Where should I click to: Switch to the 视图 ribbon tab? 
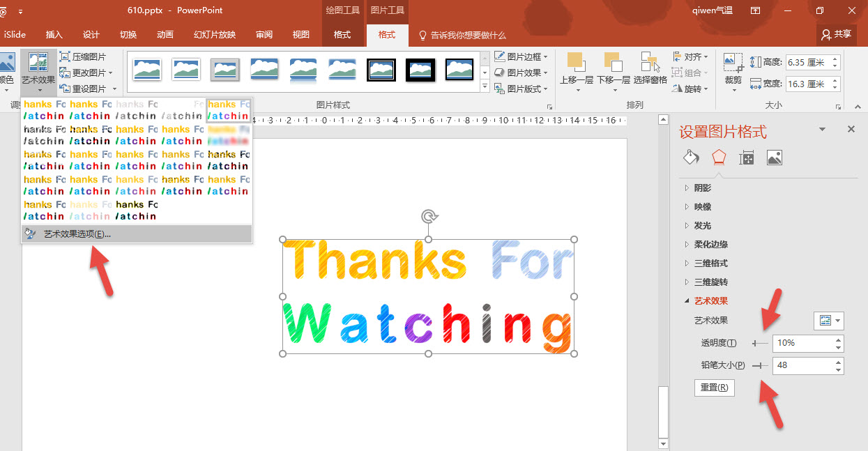300,35
